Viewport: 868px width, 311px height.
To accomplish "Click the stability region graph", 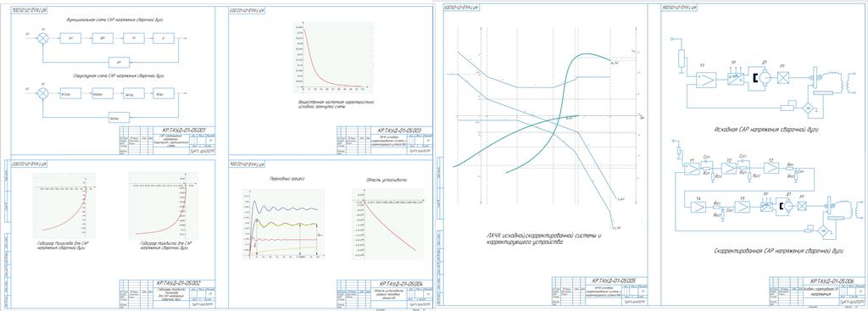I will click(x=388, y=224).
